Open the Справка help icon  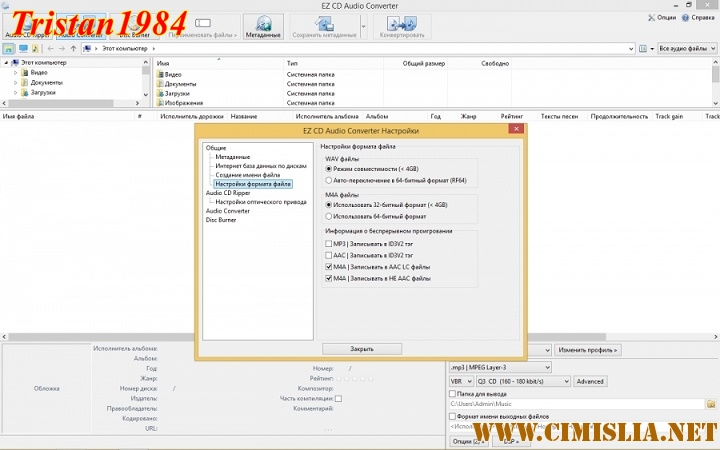[x=698, y=18]
